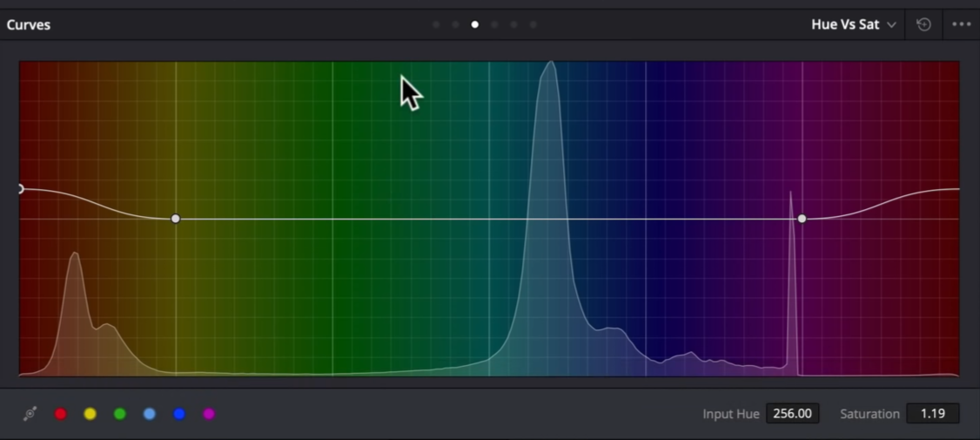980x440 pixels.
Task: Select the fourth curve mode dot
Action: (x=494, y=24)
